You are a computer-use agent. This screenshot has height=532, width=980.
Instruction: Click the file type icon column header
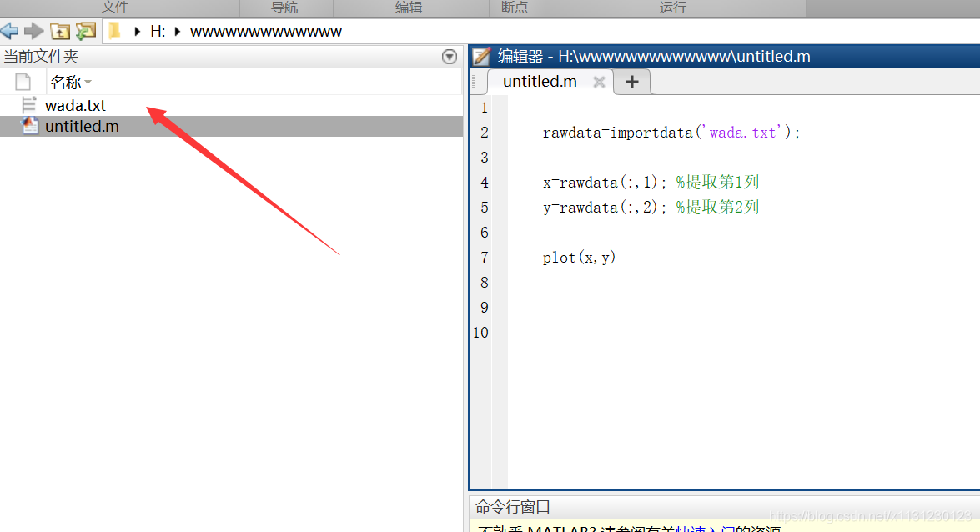pyautogui.click(x=23, y=82)
